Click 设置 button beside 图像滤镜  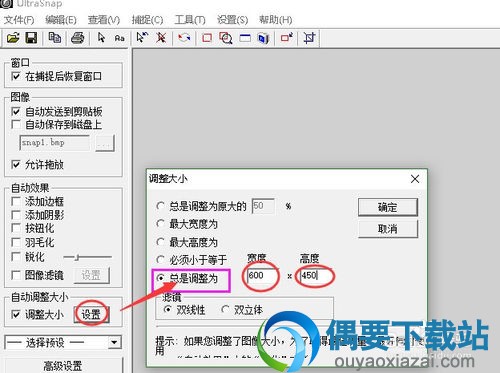click(91, 275)
